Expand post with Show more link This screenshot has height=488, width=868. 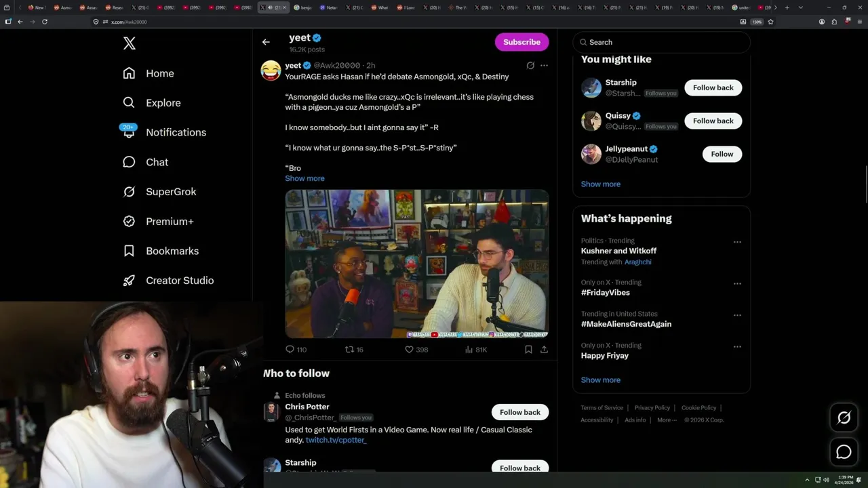click(x=304, y=178)
